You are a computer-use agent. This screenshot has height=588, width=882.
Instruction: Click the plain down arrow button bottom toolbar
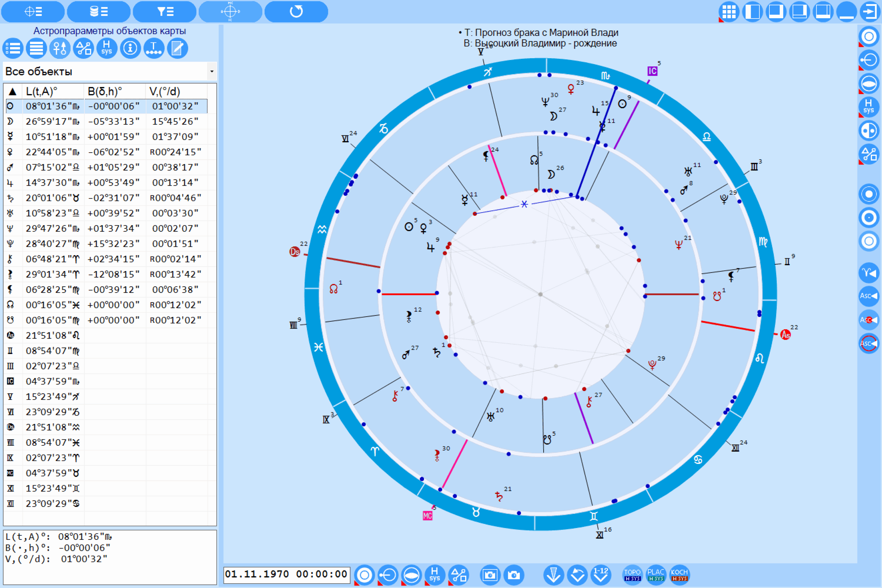point(554,575)
